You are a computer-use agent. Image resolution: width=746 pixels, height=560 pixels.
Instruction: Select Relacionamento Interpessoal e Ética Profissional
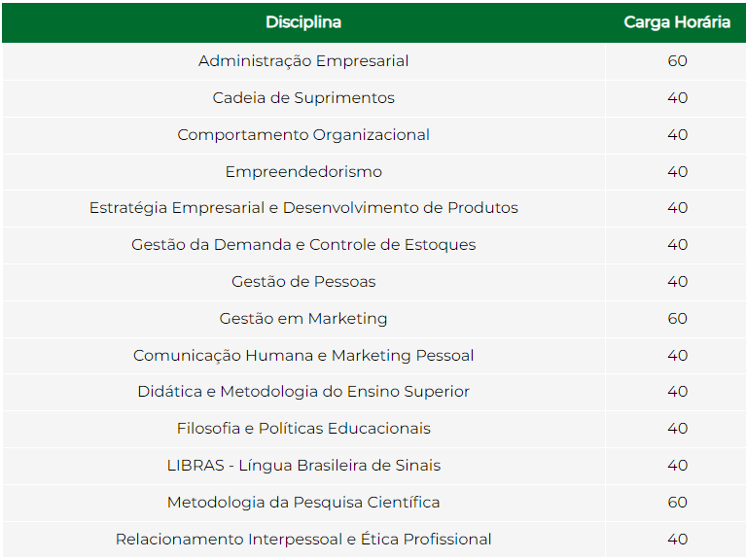303,540
